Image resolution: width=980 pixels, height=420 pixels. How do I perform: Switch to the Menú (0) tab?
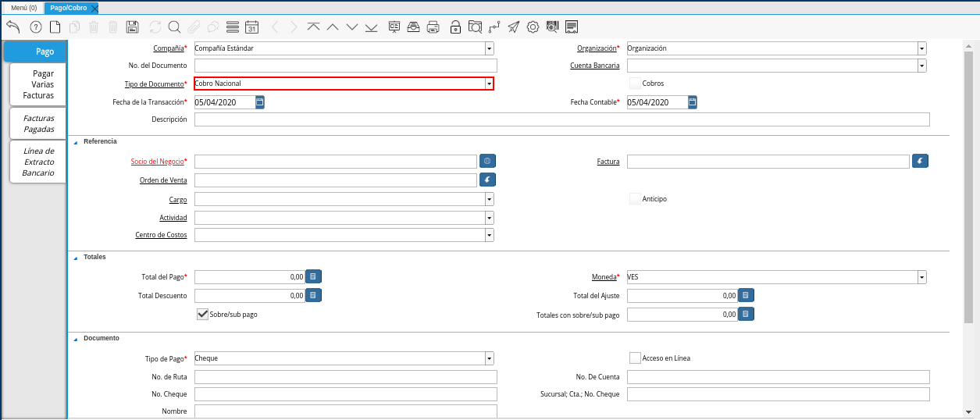[x=23, y=8]
